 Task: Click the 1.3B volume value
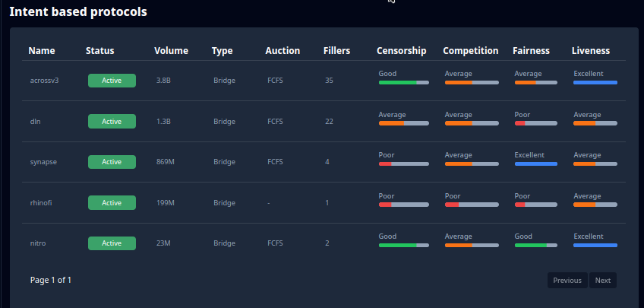(163, 122)
